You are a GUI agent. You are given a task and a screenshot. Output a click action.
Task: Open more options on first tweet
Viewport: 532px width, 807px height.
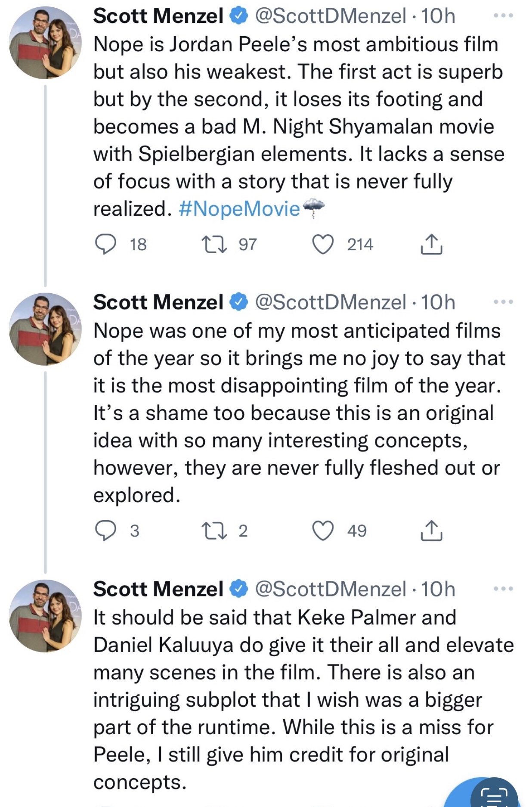coord(503,16)
